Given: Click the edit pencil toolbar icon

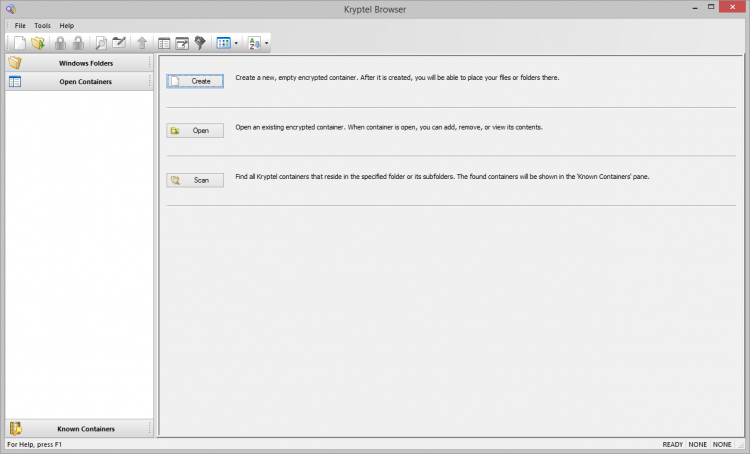Looking at the screenshot, I should click(119, 43).
